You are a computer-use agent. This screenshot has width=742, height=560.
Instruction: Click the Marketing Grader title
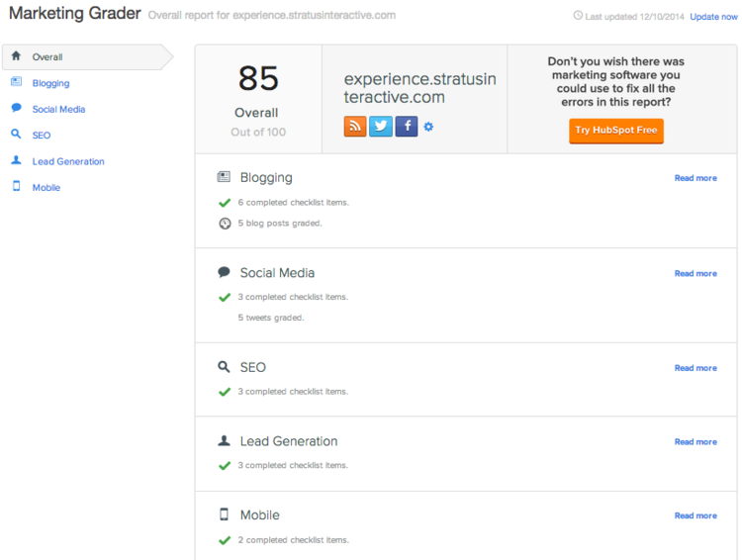[75, 13]
